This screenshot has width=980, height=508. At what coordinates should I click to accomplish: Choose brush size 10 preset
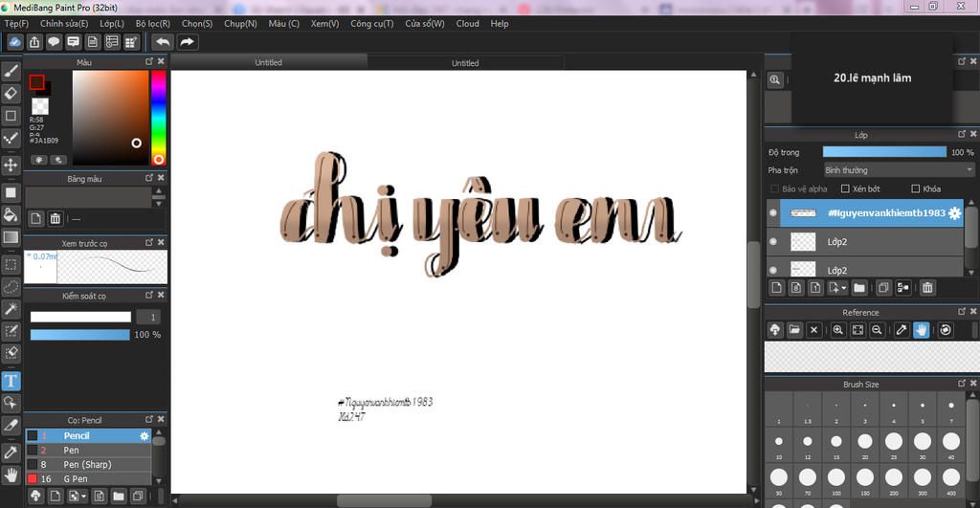[779, 443]
